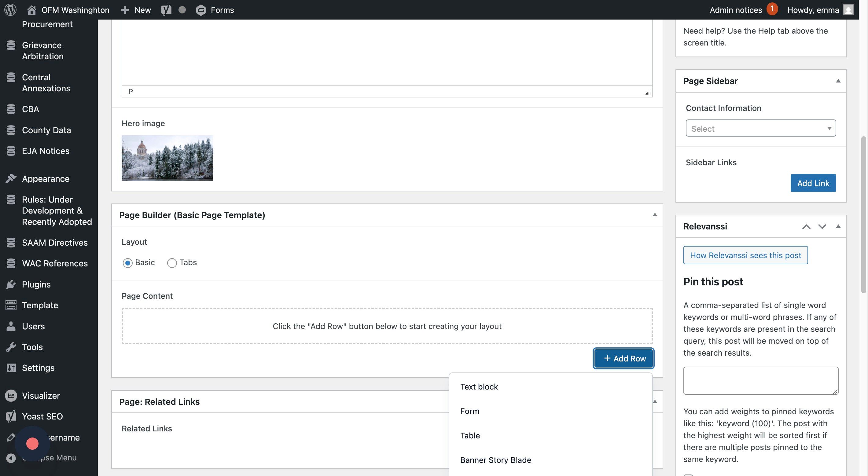Choose Banner Story Blade menu entry
868x476 pixels.
pos(495,460)
